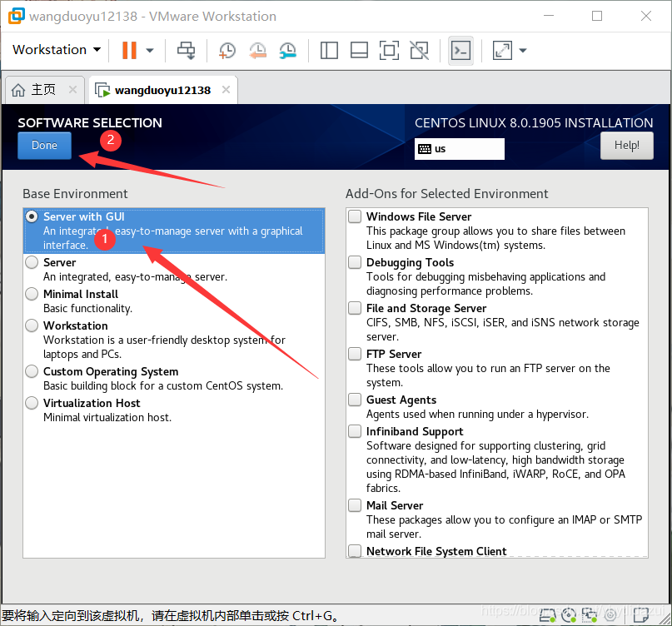Maximize the VMware Workstation window

[x=597, y=16]
